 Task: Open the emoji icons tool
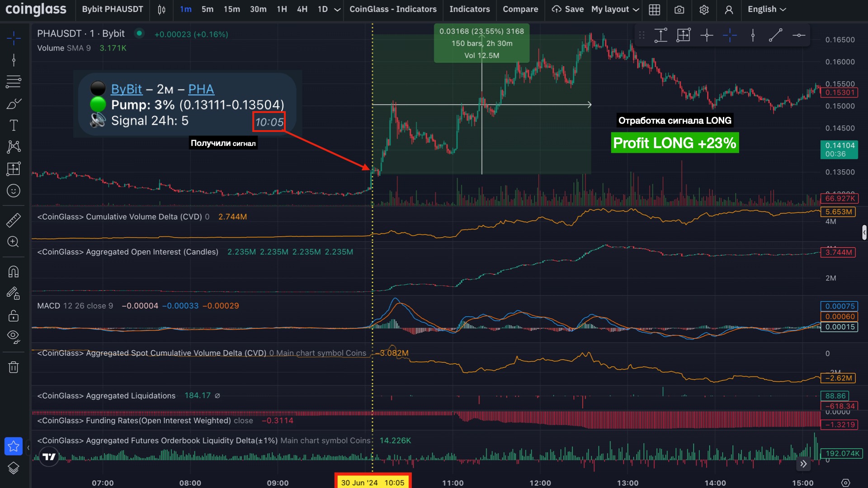pyautogui.click(x=14, y=191)
